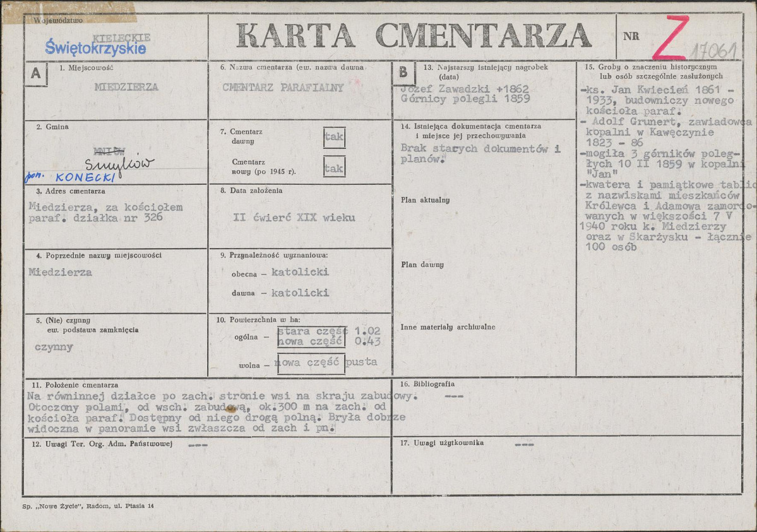Click the label "10. Powierzchnia w ha:"
Image resolution: width=757 pixels, height=532 pixels.
pyautogui.click(x=258, y=319)
